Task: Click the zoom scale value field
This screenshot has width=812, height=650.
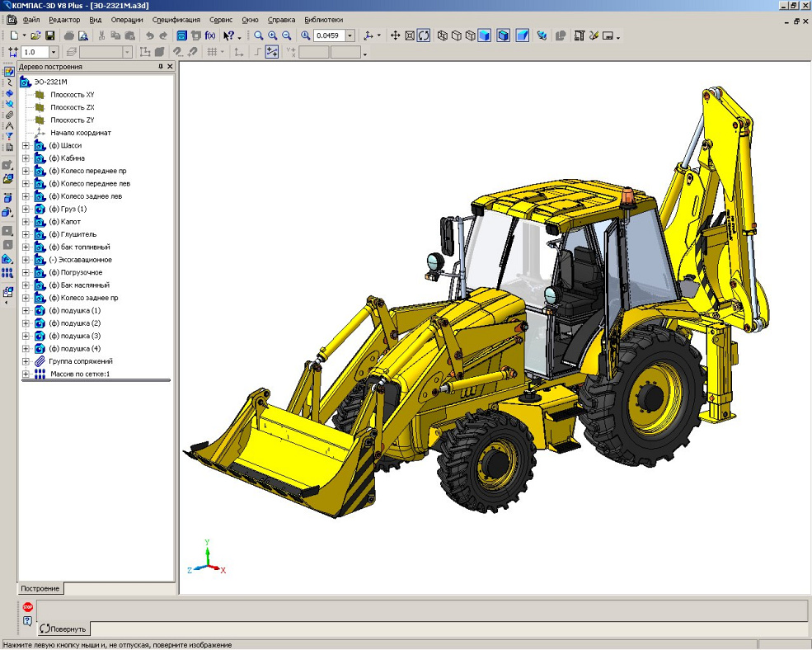Action: 328,35
